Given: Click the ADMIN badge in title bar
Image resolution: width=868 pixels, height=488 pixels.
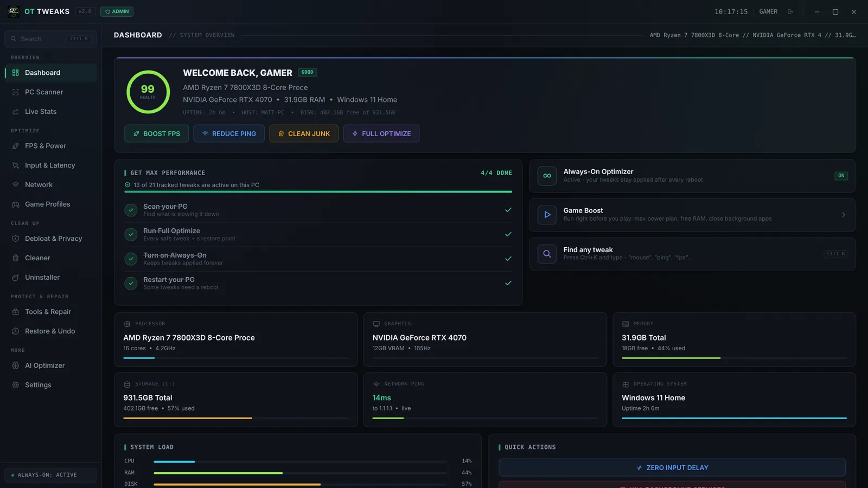Looking at the screenshot, I should click(117, 11).
